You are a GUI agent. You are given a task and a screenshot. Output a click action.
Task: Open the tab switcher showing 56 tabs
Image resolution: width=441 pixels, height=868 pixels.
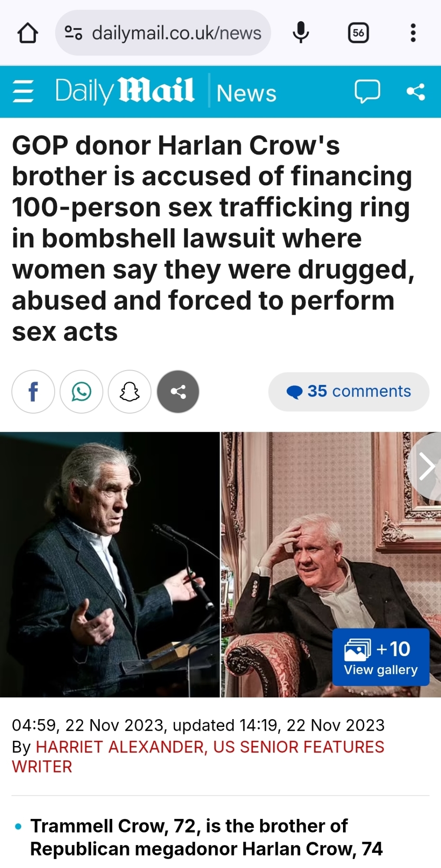pyautogui.click(x=358, y=33)
